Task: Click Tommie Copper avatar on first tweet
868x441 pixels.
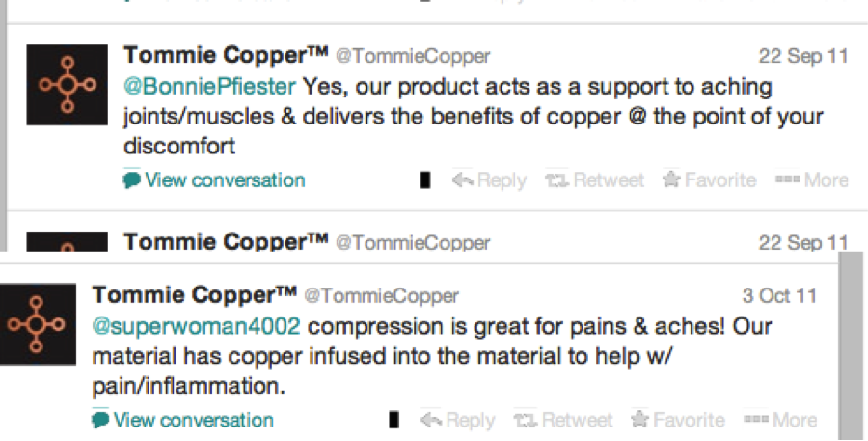Action: (67, 85)
